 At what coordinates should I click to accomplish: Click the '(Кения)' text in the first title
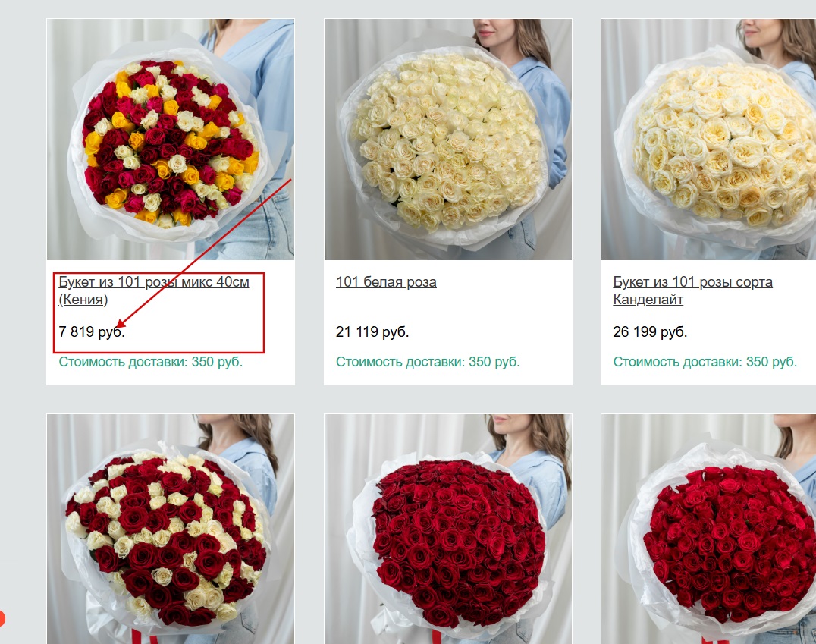click(x=83, y=300)
